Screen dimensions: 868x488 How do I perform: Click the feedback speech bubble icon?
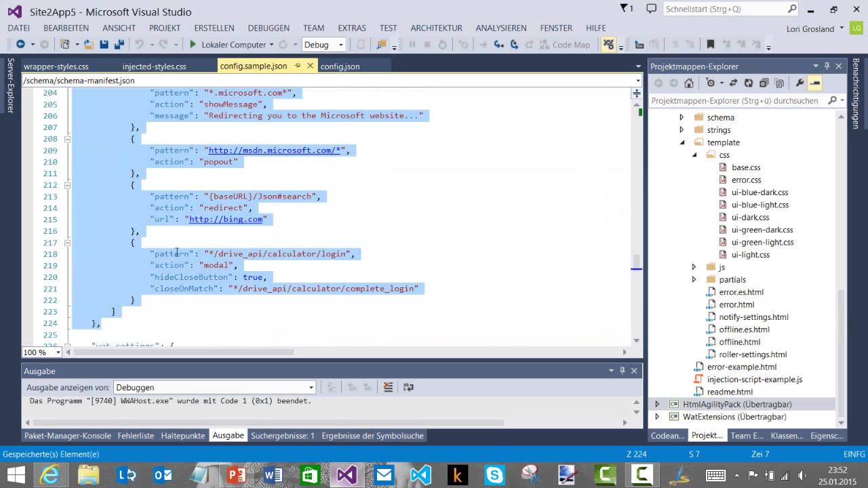(652, 9)
